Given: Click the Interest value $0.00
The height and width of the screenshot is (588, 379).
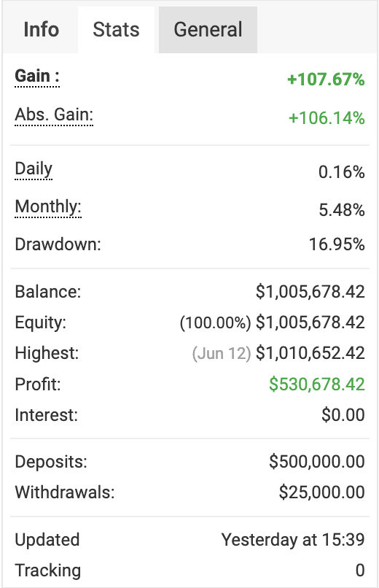Looking at the screenshot, I should [x=343, y=415].
